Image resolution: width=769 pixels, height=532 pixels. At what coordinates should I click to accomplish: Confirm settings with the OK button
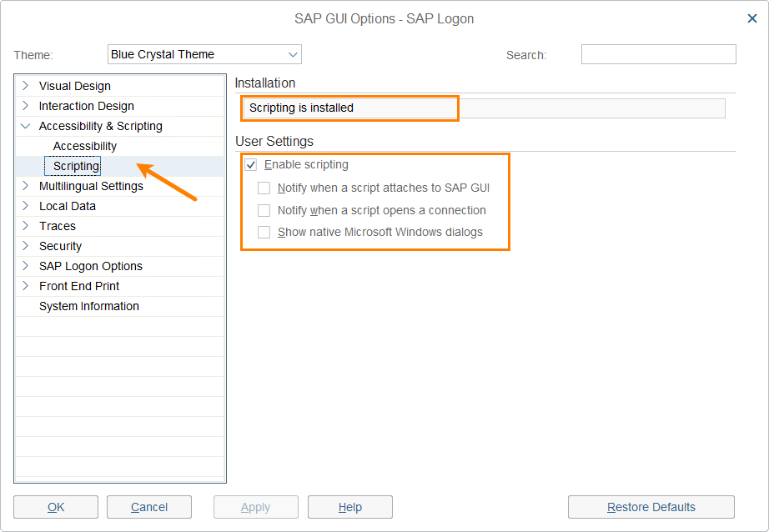[55, 507]
